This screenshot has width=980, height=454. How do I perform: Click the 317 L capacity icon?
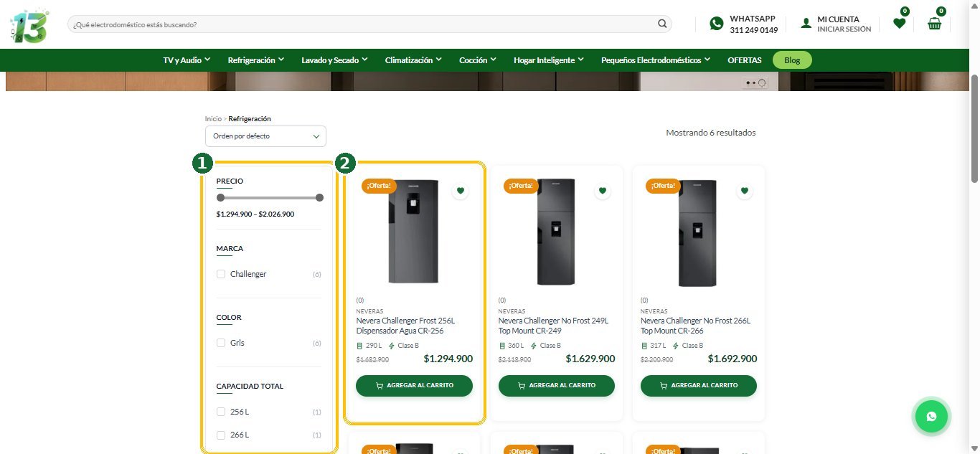click(x=644, y=346)
